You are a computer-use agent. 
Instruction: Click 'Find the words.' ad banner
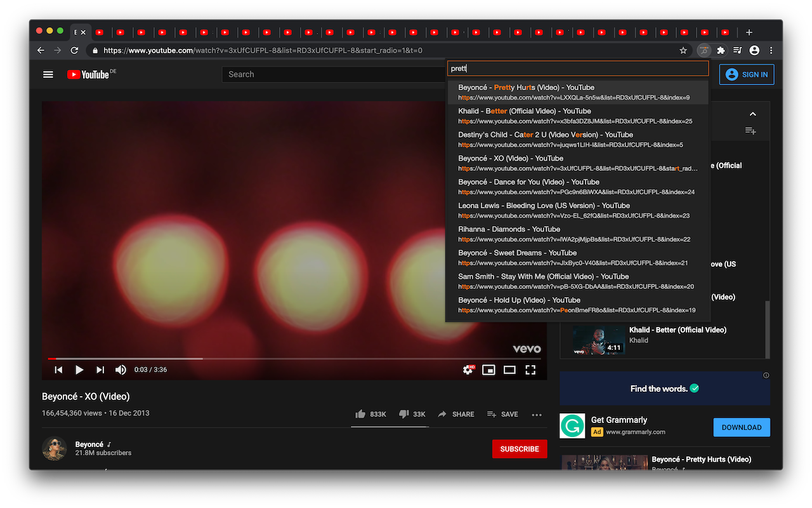click(664, 389)
